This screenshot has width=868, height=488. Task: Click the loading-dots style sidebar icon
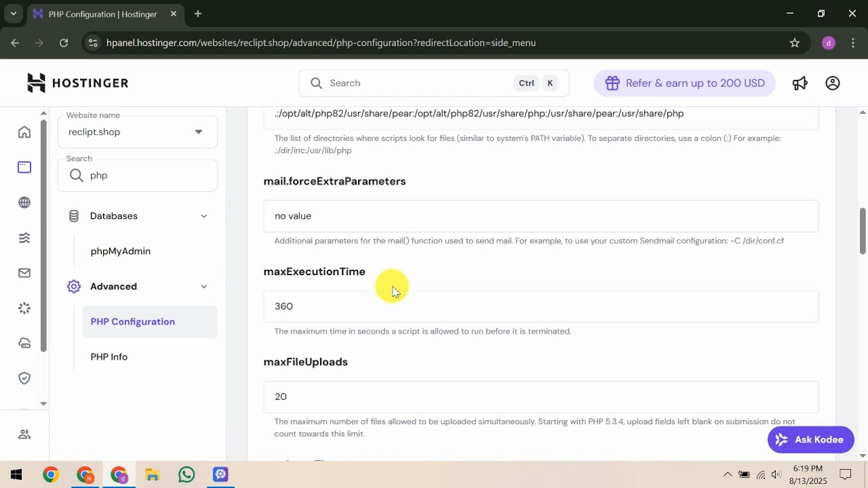tap(24, 308)
